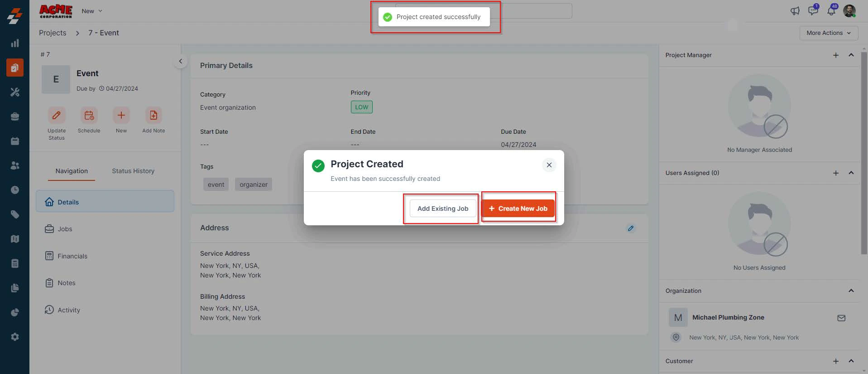Open the calendar sidebar icon

tap(15, 141)
